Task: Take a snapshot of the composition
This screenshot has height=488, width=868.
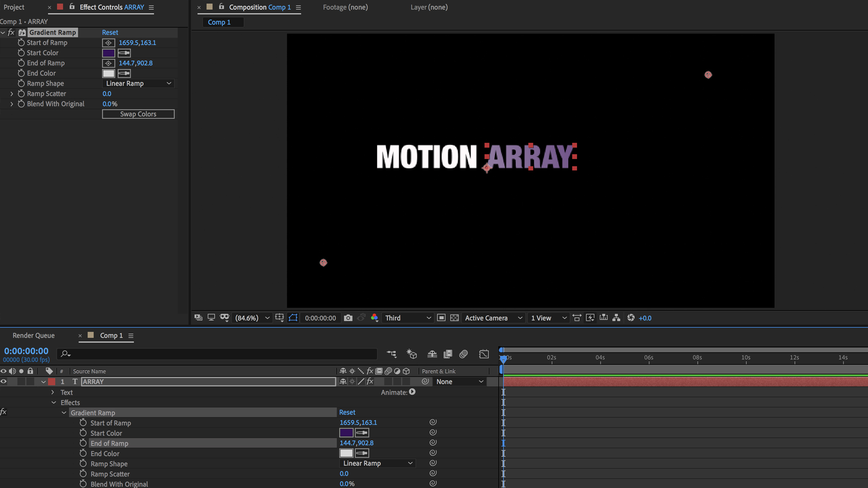Action: [348, 318]
